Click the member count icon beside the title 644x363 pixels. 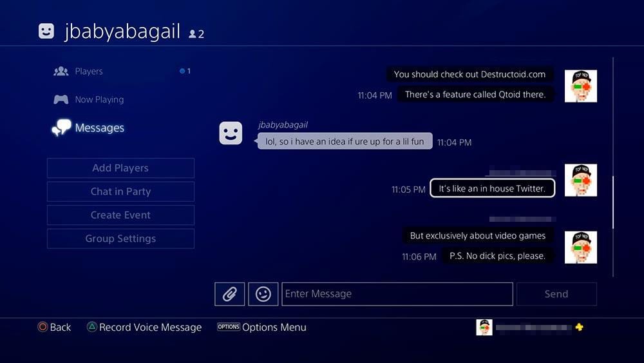click(196, 34)
